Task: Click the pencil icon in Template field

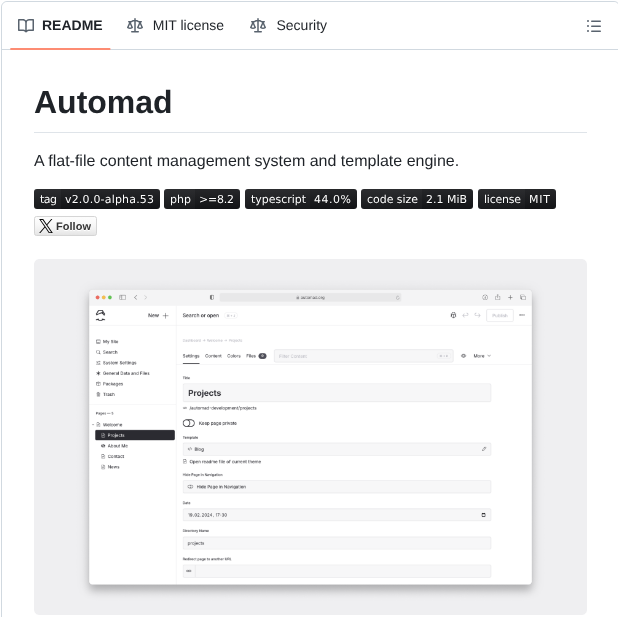Action: [x=484, y=449]
